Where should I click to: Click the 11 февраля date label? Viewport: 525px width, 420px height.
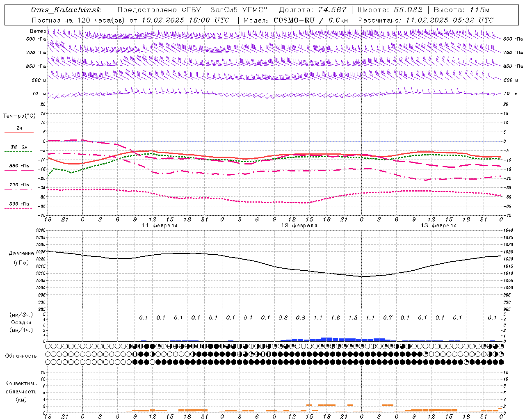pyautogui.click(x=160, y=226)
